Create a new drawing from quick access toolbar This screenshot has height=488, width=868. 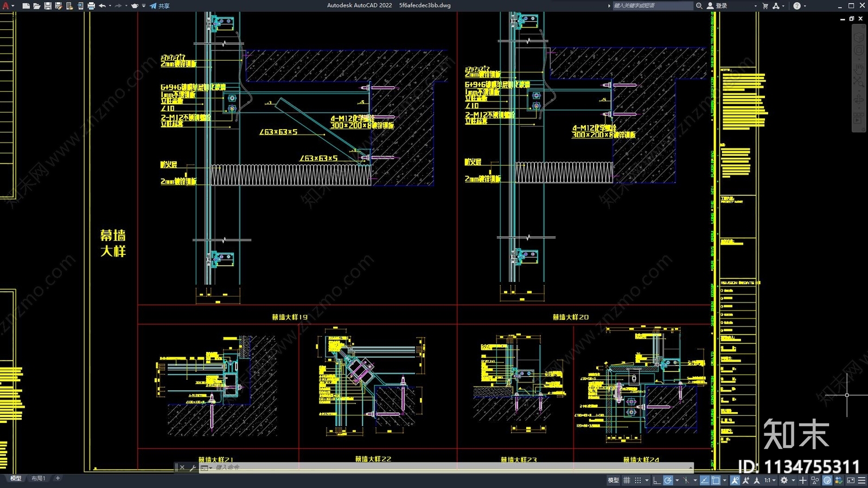pyautogui.click(x=25, y=6)
